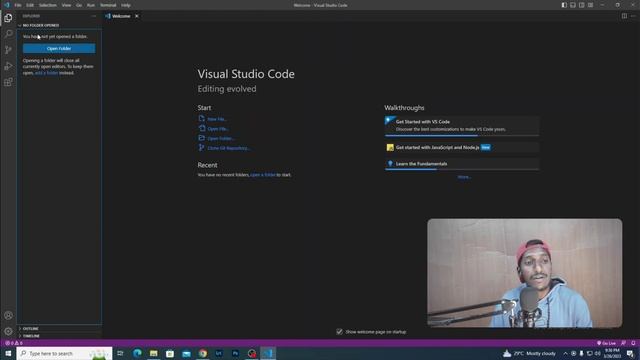Open the Explorer view in the activity bar

click(x=8, y=18)
